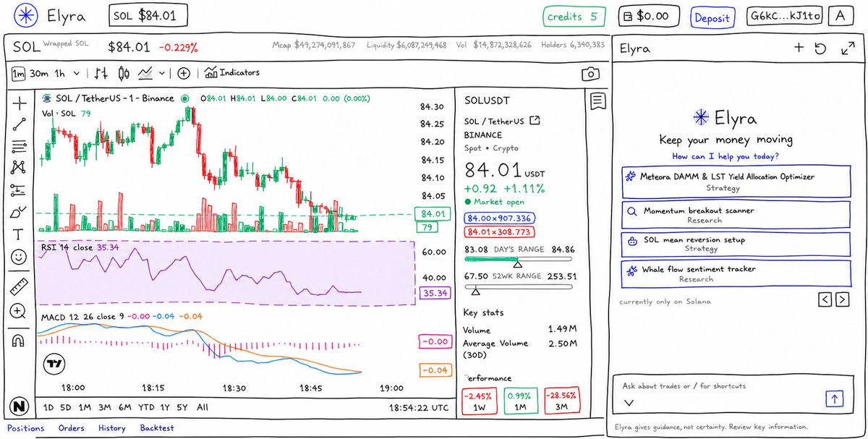Expand the chat options chevron
Image resolution: width=868 pixels, height=439 pixels.
click(x=628, y=403)
